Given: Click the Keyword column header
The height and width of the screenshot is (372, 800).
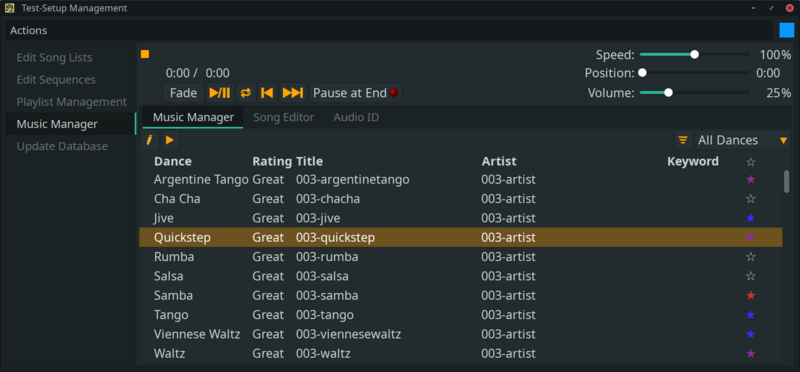Looking at the screenshot, I should [x=693, y=162].
